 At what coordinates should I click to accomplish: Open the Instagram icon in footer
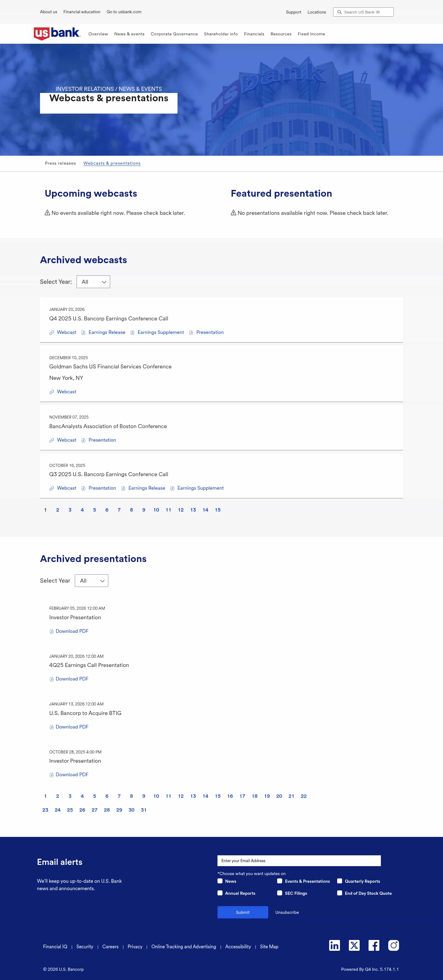tap(393, 945)
